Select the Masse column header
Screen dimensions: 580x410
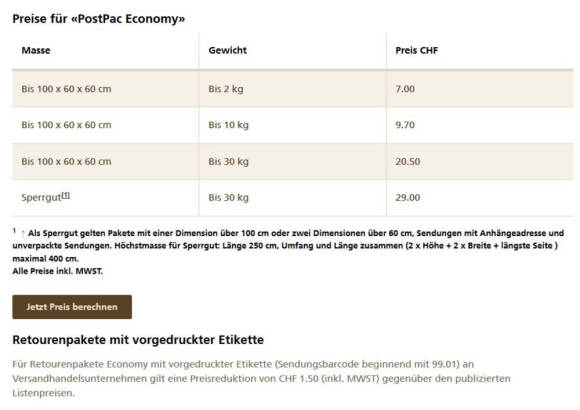pyautogui.click(x=36, y=50)
